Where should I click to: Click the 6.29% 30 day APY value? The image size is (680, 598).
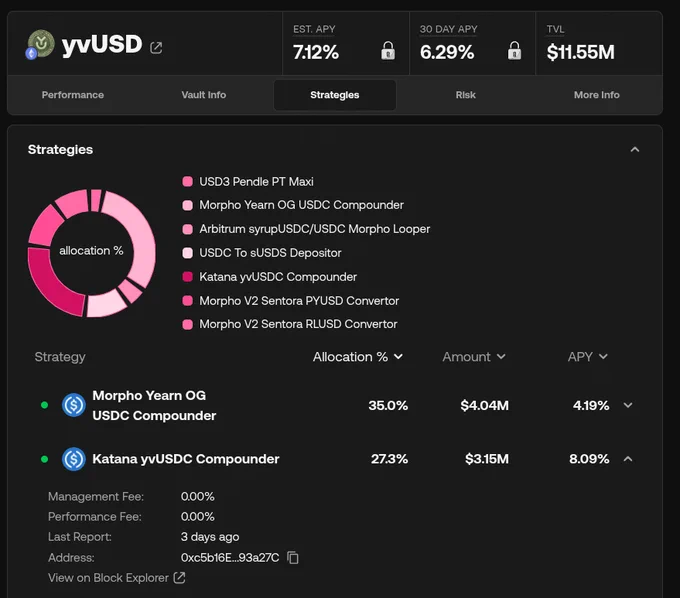click(x=447, y=52)
